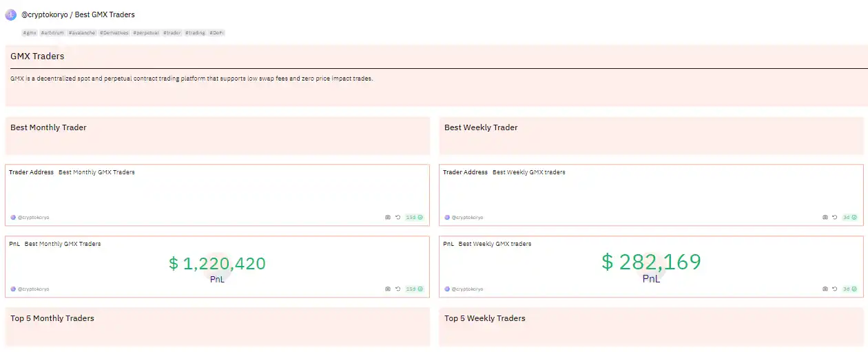Open the Trader Address Best Weekly GMX traders title
The height and width of the screenshot is (352, 868).
pos(504,172)
